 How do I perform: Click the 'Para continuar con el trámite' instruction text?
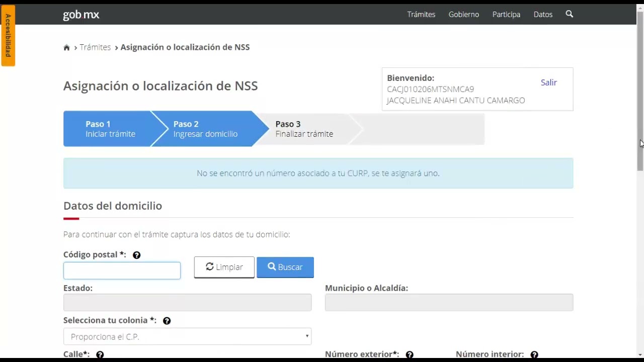pyautogui.click(x=177, y=234)
